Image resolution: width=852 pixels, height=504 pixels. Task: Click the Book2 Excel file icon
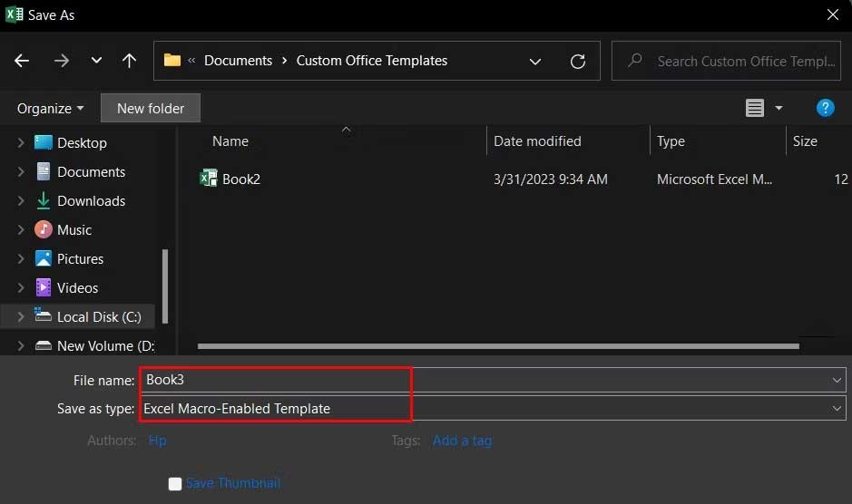208,179
